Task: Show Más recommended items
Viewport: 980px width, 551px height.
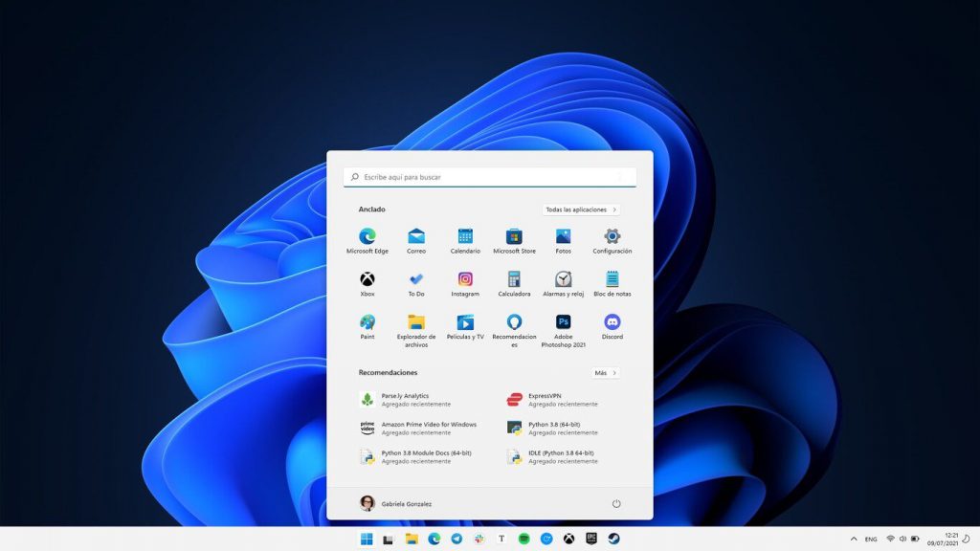Action: tap(605, 371)
